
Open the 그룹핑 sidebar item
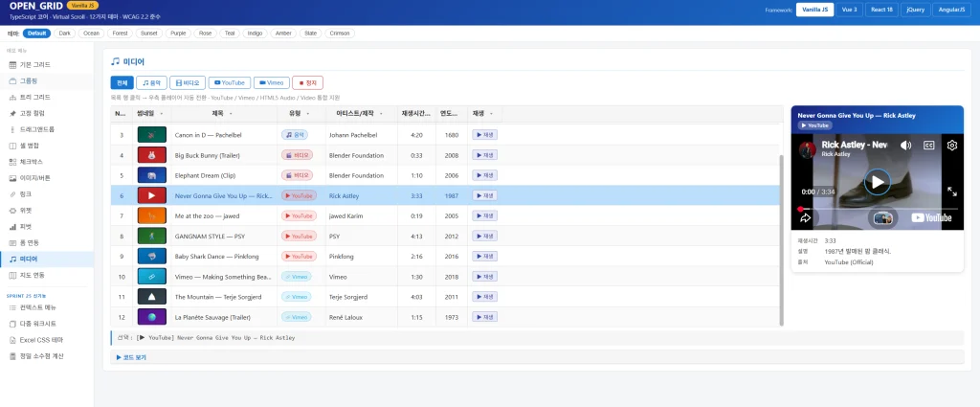click(x=47, y=81)
